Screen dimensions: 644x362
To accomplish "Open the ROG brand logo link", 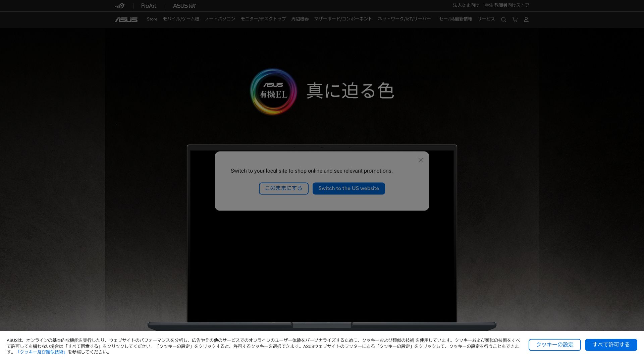I will pyautogui.click(x=120, y=6).
